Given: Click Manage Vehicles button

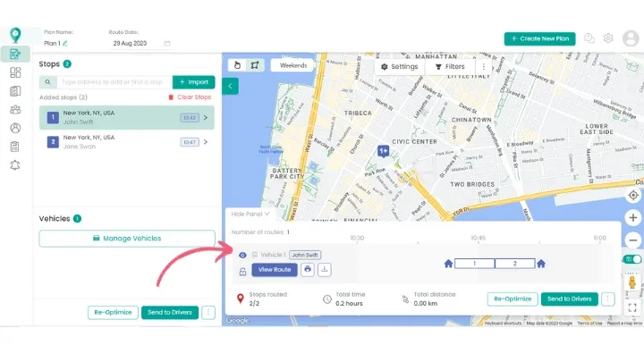Looking at the screenshot, I should click(127, 239).
